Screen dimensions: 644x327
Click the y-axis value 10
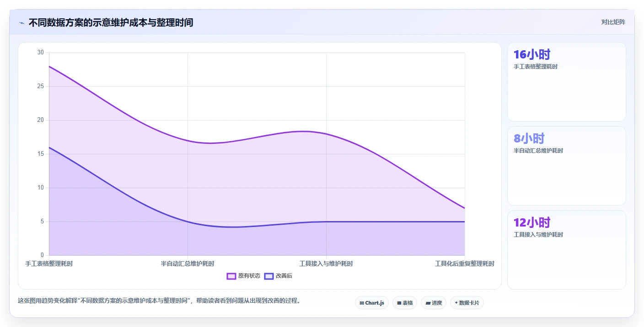coord(41,188)
